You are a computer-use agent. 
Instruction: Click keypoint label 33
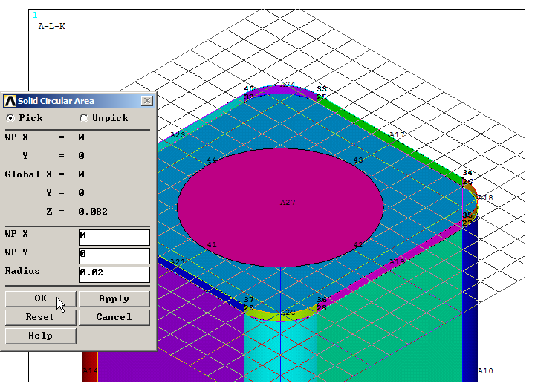pyautogui.click(x=322, y=89)
